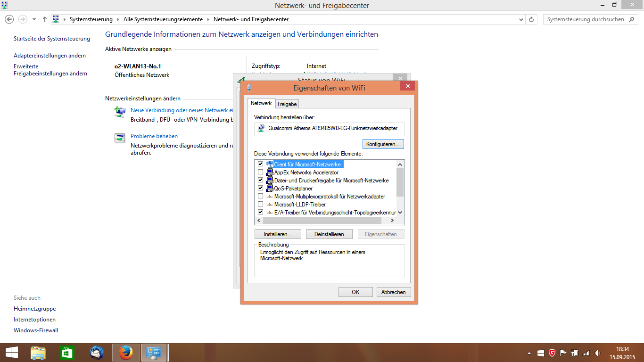Click the list's scroll-right arrow
The image size is (644, 362).
(392, 220)
